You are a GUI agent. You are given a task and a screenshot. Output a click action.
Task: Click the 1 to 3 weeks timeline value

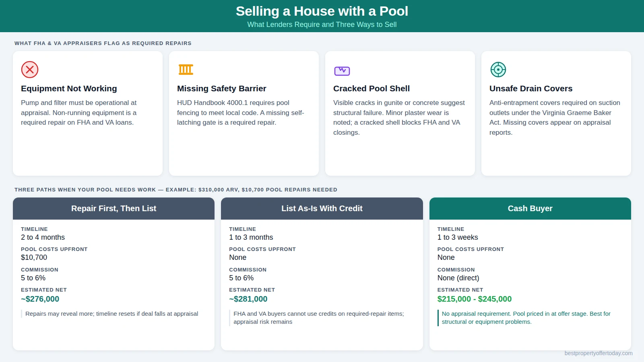(x=458, y=237)
